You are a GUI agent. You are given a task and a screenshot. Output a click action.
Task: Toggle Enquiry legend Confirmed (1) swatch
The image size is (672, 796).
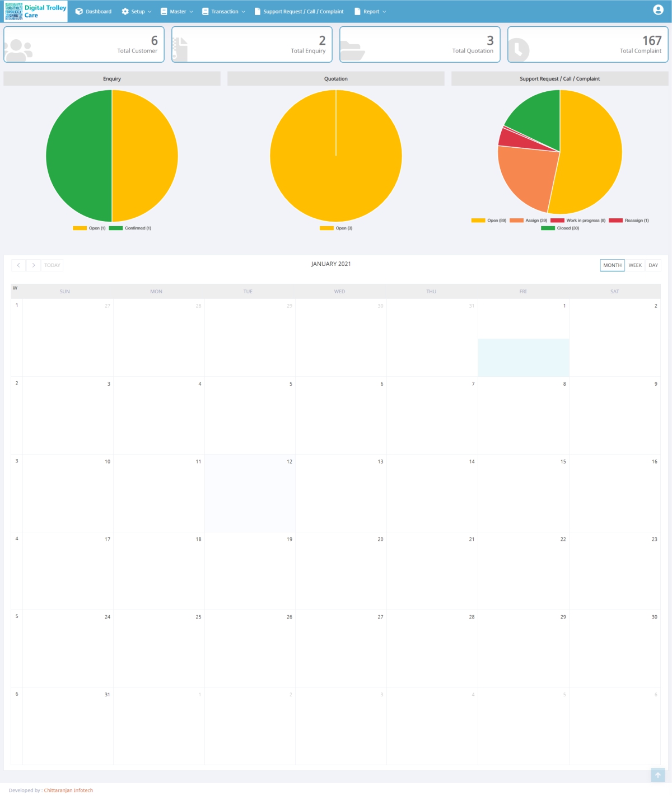[x=115, y=228]
